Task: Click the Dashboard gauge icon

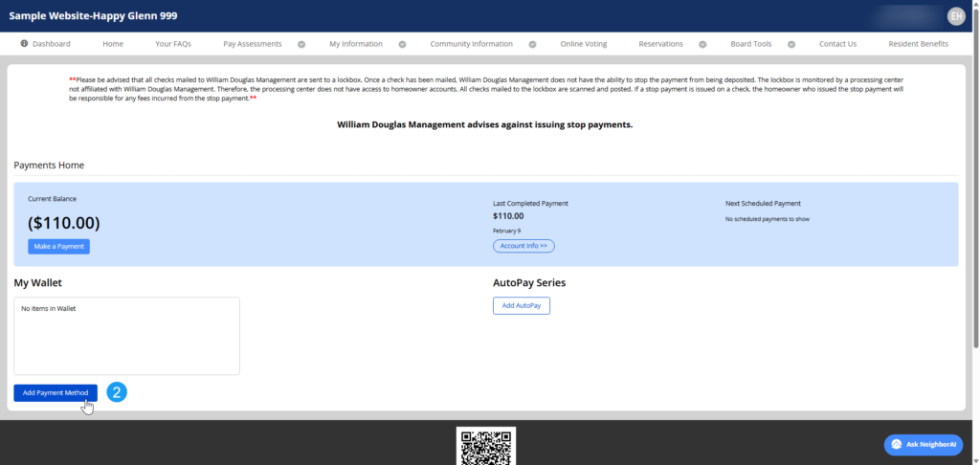Action: 24,44
